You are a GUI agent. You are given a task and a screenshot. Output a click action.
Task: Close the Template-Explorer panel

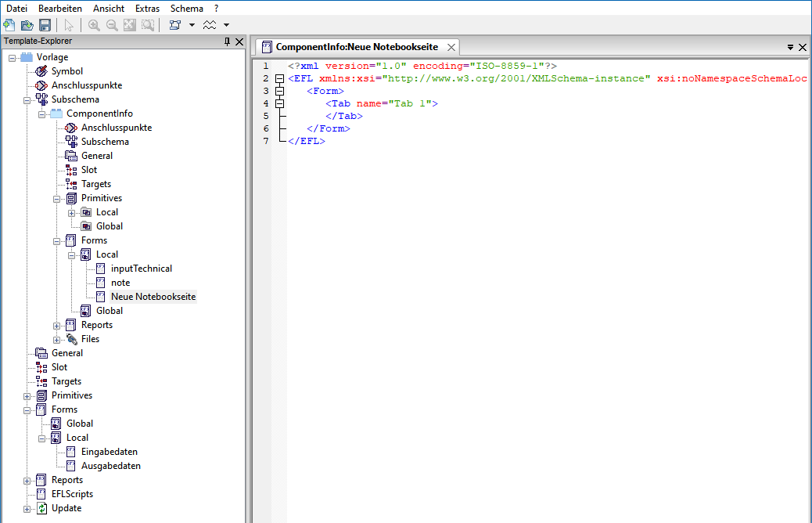[239, 41]
